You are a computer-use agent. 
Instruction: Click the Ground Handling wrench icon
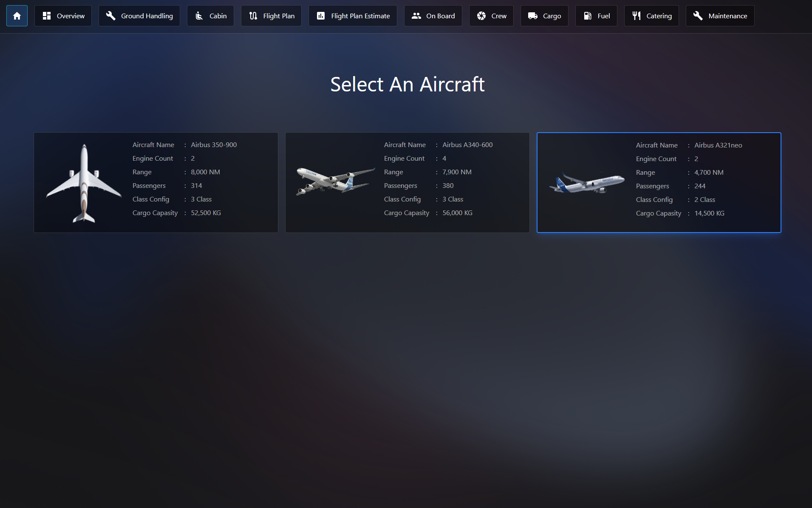(x=111, y=16)
